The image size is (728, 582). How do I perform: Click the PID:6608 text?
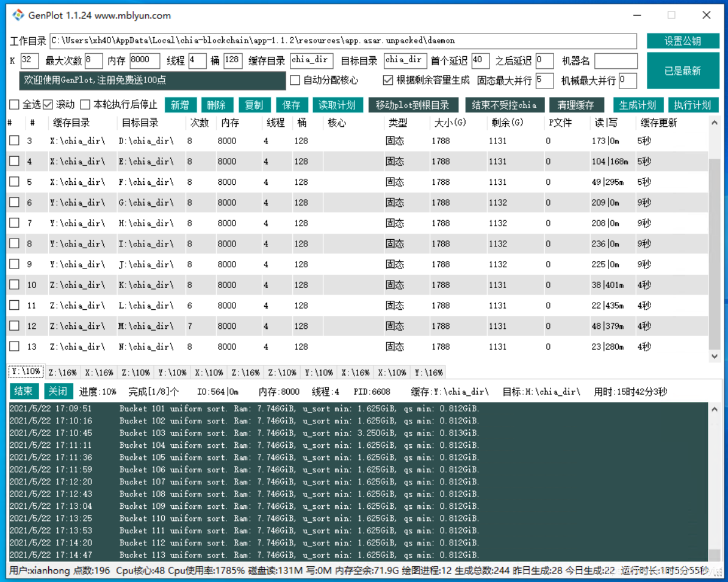pos(372,391)
